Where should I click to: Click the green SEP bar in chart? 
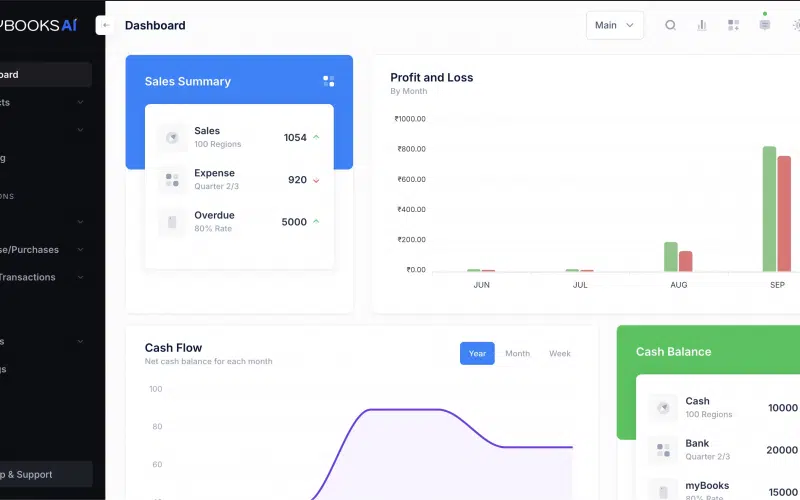click(769, 208)
